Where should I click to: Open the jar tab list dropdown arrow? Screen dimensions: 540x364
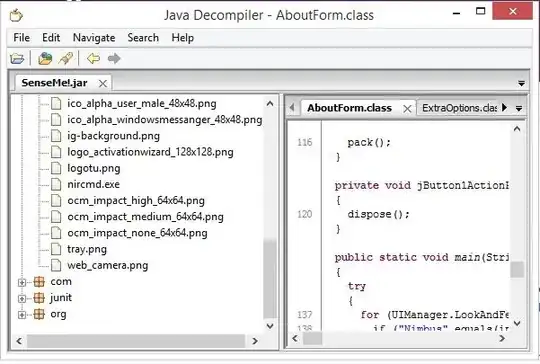click(521, 83)
